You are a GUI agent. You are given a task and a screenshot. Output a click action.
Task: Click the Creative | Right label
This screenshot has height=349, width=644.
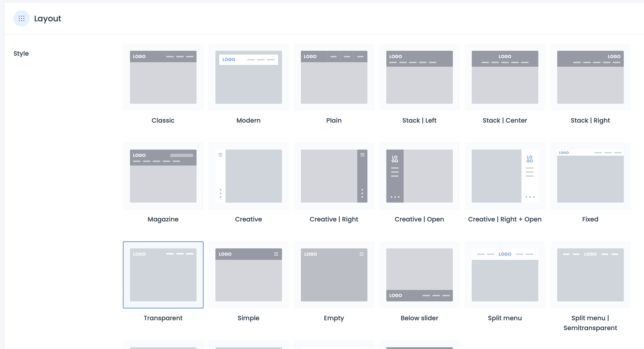(x=334, y=219)
